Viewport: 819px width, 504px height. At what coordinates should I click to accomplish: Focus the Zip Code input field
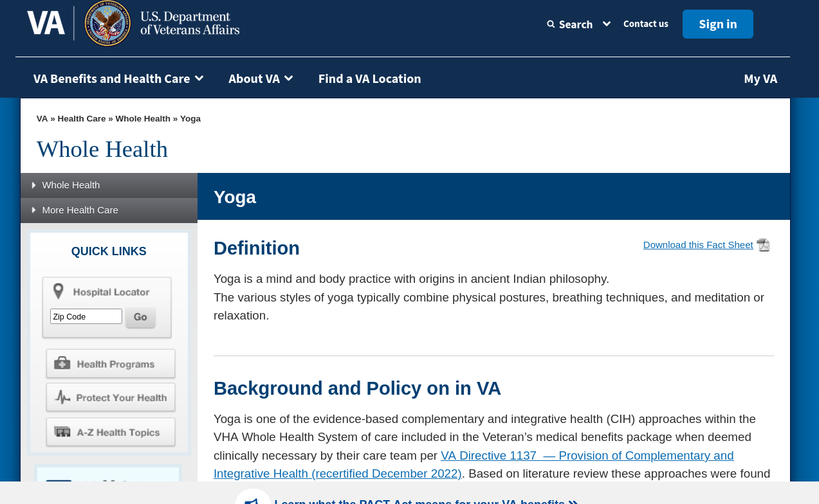[x=86, y=316]
